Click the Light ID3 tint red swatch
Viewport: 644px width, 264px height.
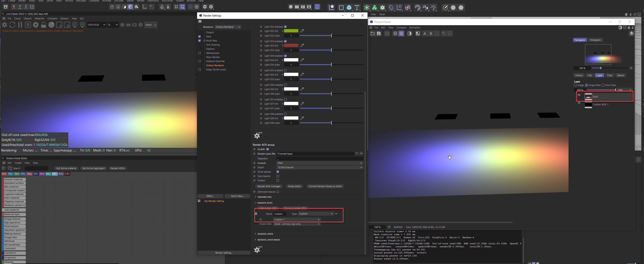point(291,46)
